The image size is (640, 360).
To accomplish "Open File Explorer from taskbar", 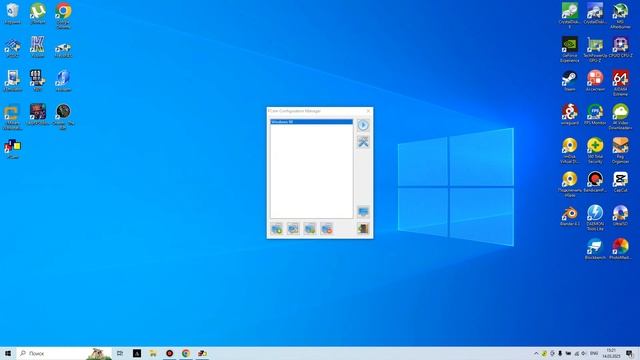I will pyautogui.click(x=153, y=353).
